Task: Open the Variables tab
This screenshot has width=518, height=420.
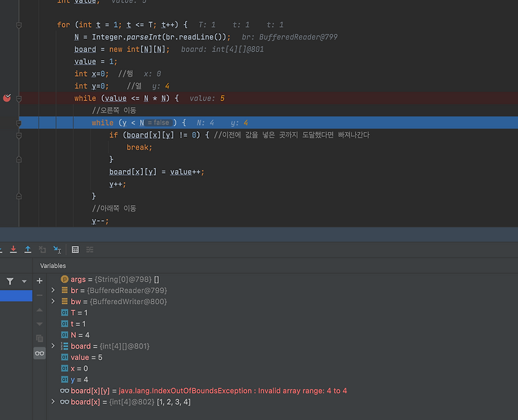Action: [x=53, y=266]
